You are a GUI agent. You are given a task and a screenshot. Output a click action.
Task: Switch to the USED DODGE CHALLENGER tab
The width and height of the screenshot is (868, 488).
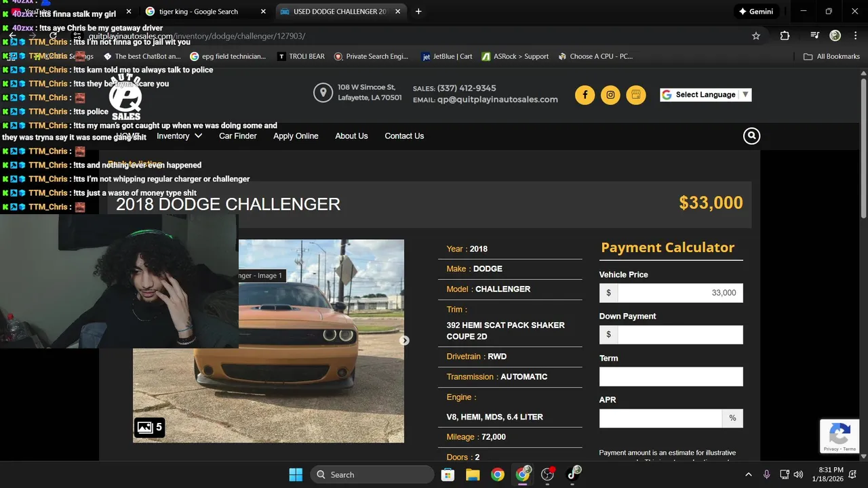tap(340, 12)
